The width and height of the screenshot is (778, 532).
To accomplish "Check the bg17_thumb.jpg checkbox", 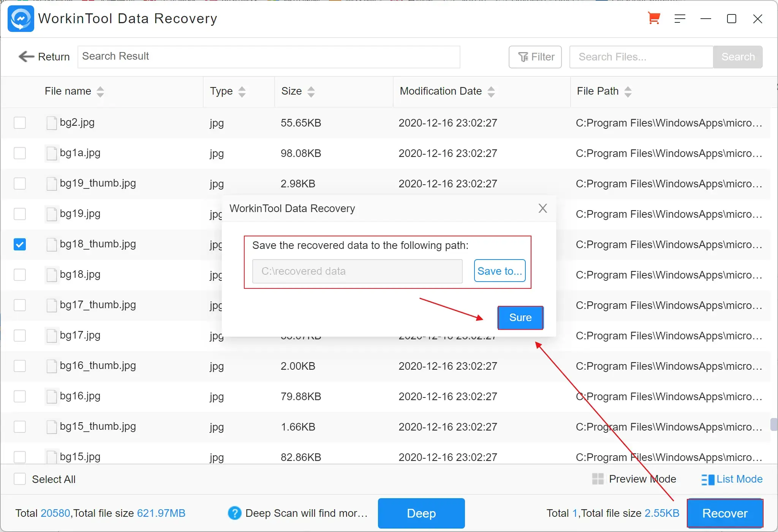I will 20,305.
